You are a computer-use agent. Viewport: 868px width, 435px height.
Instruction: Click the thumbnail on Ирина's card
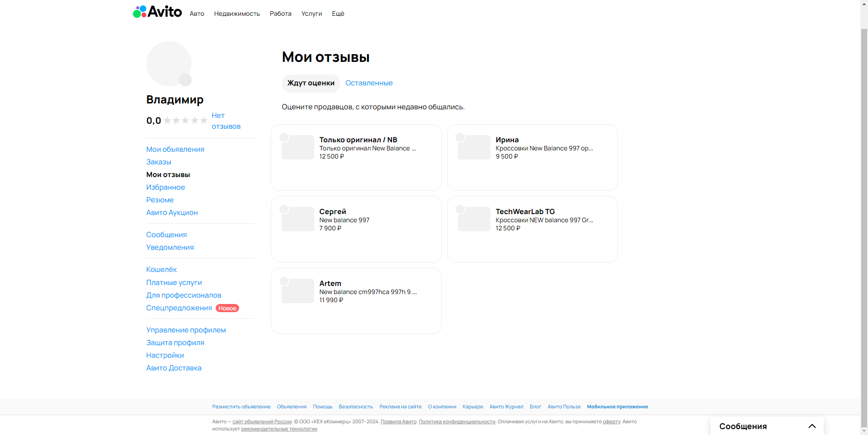(x=474, y=147)
